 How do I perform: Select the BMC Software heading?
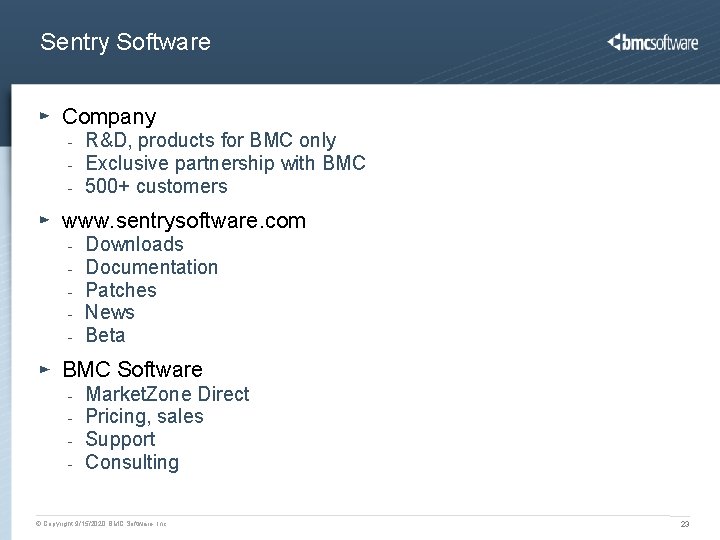click(132, 369)
